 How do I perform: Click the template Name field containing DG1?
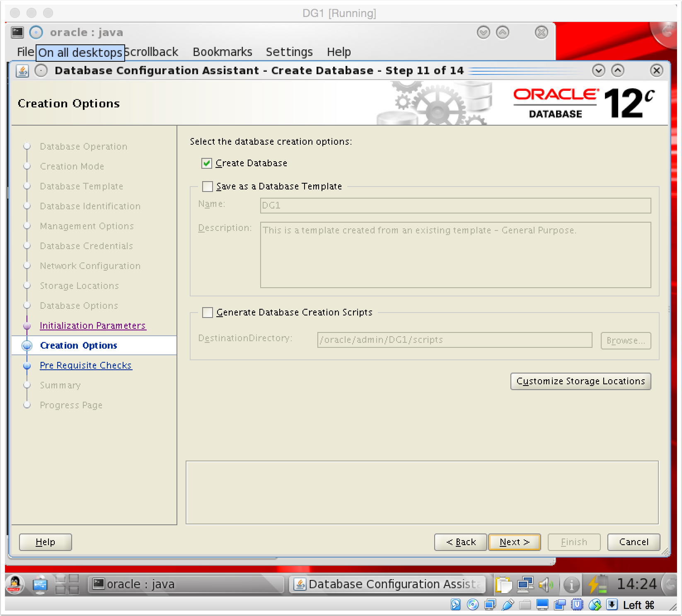[x=455, y=206]
